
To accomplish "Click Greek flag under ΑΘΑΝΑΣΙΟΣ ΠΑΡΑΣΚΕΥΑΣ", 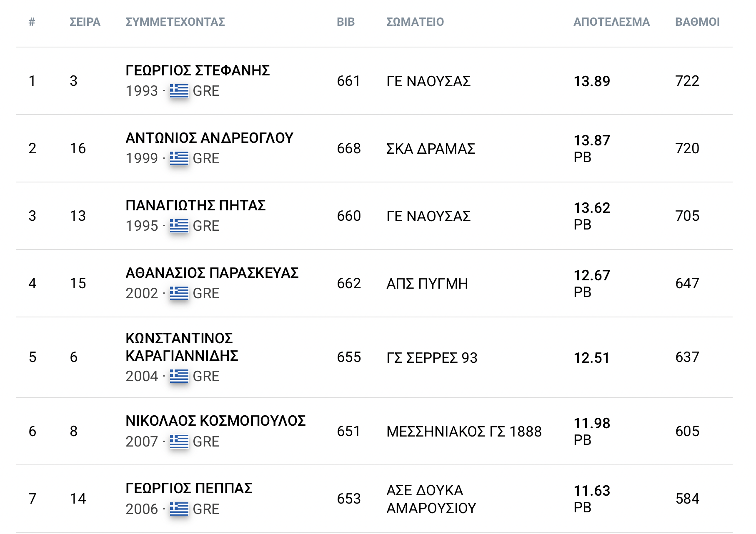I will tap(179, 293).
